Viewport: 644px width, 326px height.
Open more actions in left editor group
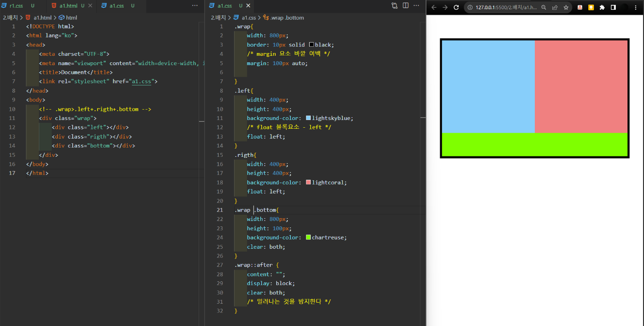tap(195, 6)
